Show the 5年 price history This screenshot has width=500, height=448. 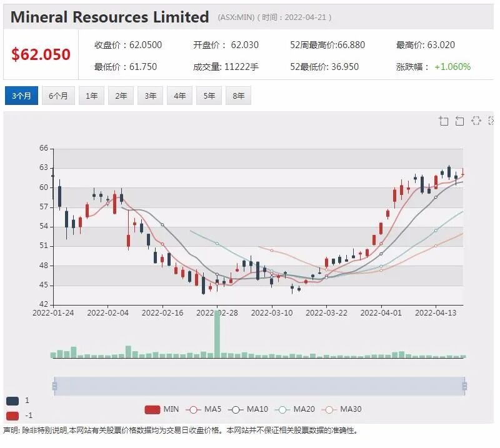coord(209,96)
